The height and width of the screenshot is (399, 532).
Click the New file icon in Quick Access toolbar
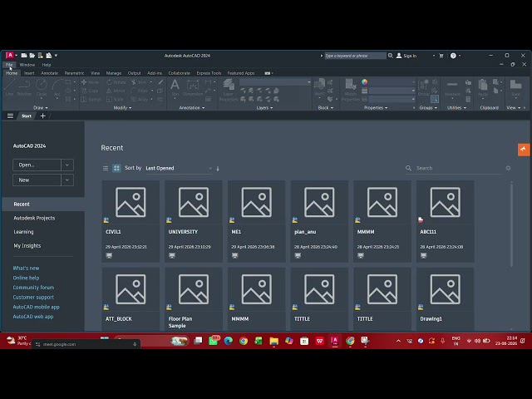[24, 56]
